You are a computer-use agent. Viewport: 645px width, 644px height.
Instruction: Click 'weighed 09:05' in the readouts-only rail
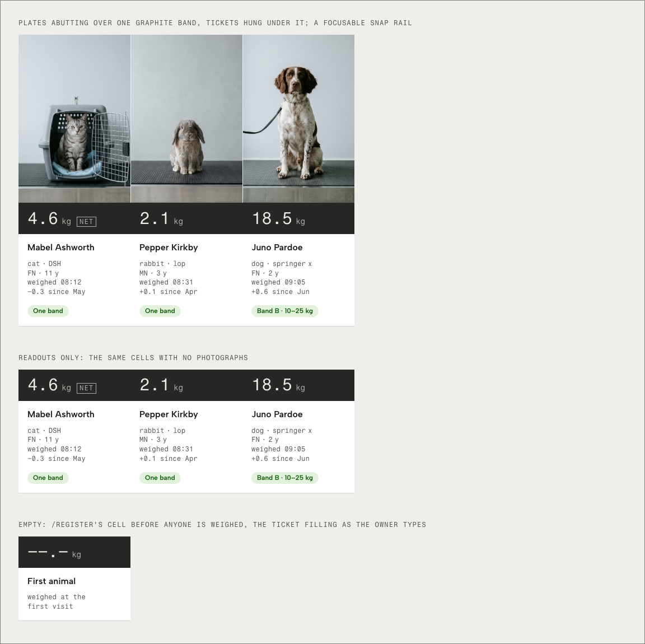(278, 449)
